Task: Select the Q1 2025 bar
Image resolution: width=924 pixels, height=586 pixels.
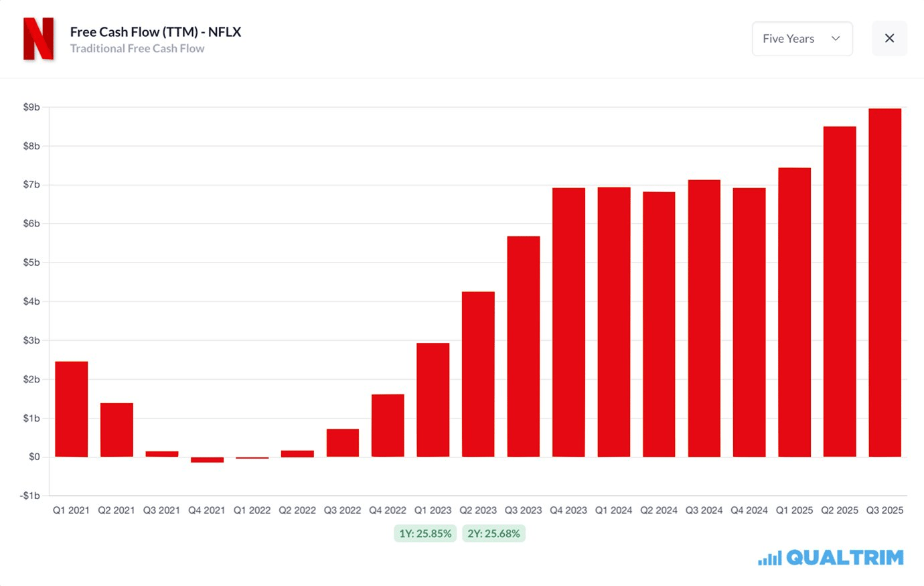Action: (795, 312)
